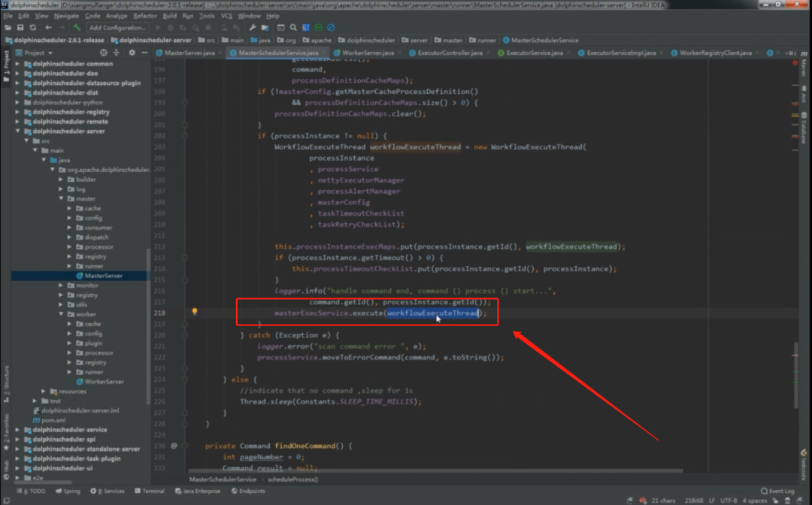Close the MasterSchedulerService.java tab
The height and width of the screenshot is (505, 812).
pos(324,53)
